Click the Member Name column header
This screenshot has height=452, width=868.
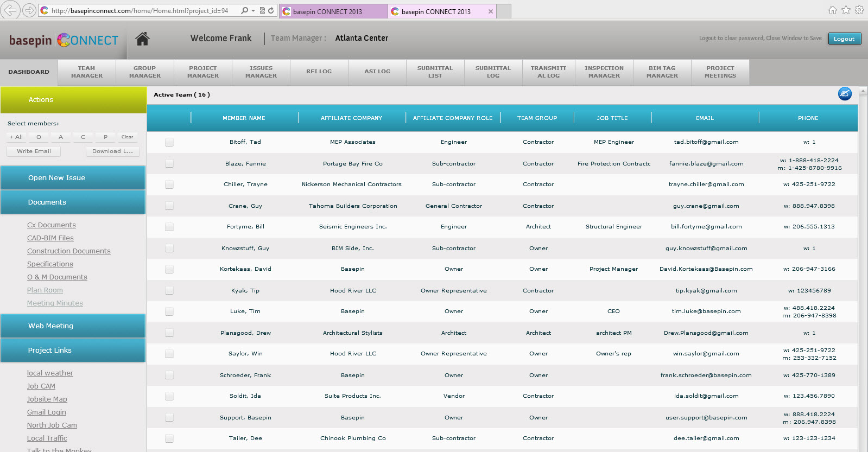[x=244, y=118]
